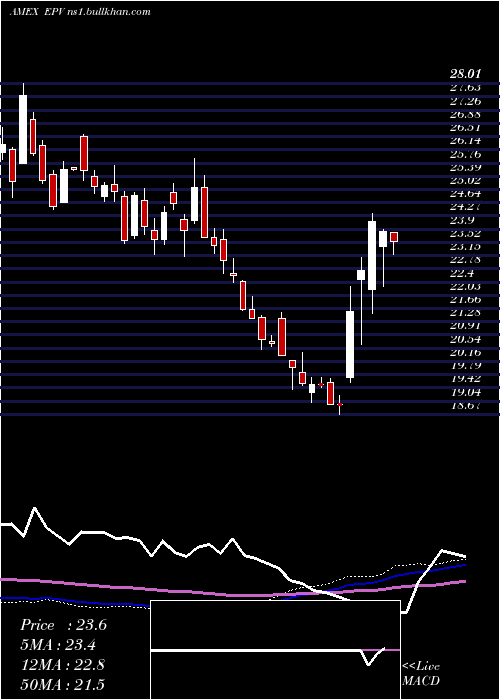This screenshot has width=500, height=700.
Task: Click the 19.79 price axis label
Action: (465, 366)
